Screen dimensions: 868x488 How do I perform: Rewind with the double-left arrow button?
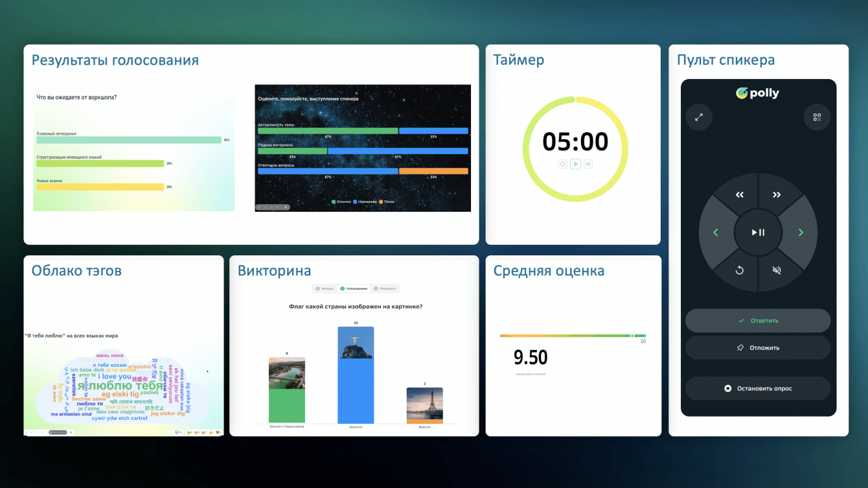(740, 194)
